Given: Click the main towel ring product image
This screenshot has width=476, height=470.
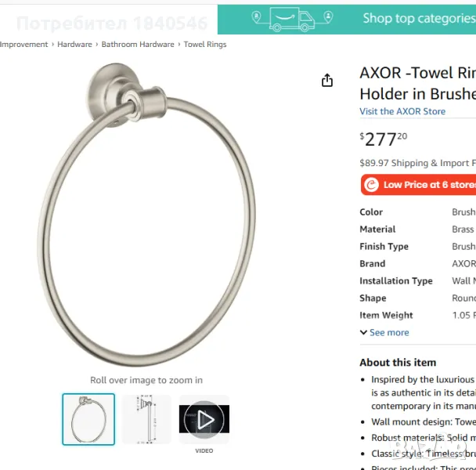Looking at the screenshot, I should click(146, 215).
